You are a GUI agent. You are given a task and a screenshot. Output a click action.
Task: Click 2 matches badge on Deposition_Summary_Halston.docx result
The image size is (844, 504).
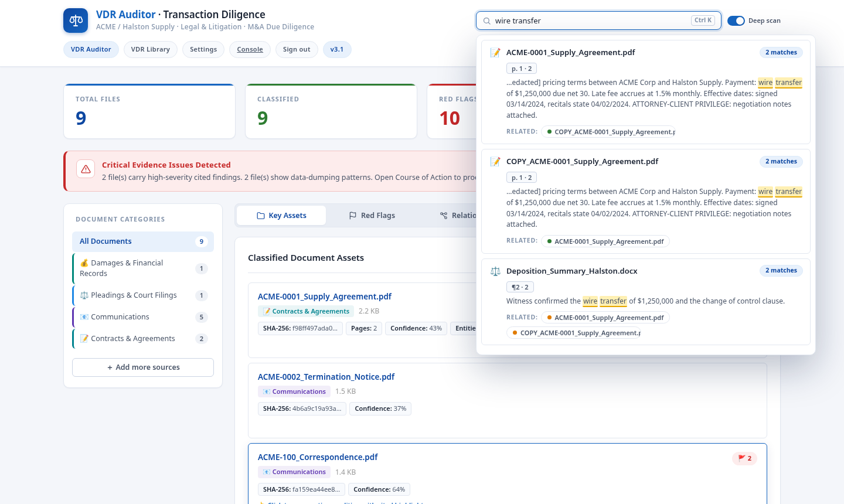pos(781,270)
